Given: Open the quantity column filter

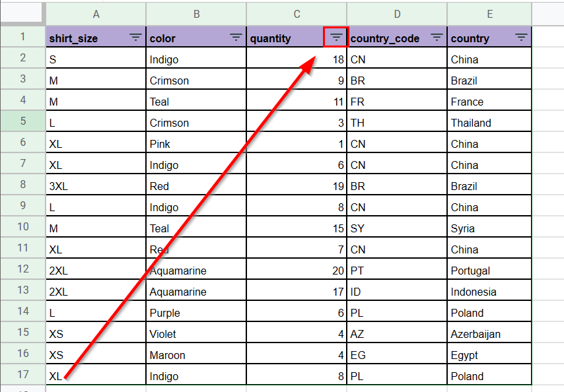Looking at the screenshot, I should point(336,37).
